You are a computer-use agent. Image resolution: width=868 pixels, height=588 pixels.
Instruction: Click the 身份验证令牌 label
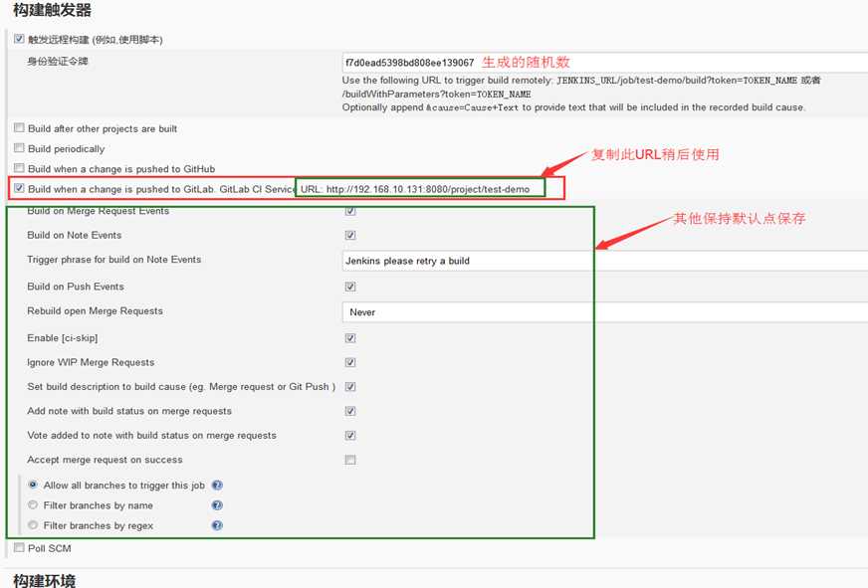(58, 61)
